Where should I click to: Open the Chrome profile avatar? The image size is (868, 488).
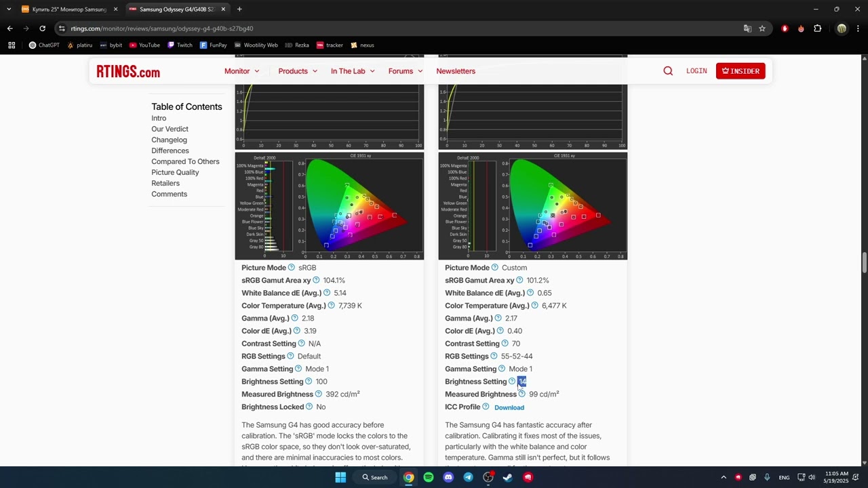point(842,28)
